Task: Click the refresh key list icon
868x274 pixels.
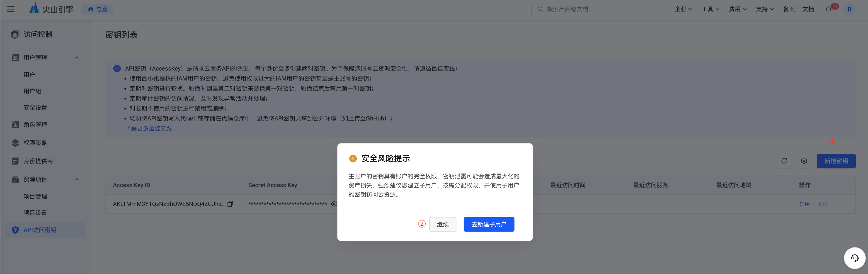Action: pos(784,161)
